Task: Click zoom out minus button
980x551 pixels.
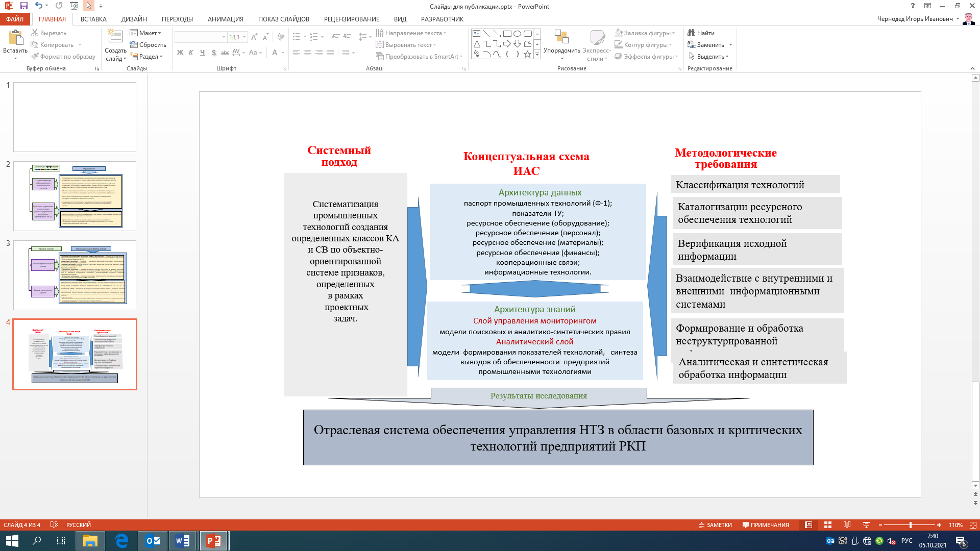Action: pyautogui.click(x=880, y=525)
